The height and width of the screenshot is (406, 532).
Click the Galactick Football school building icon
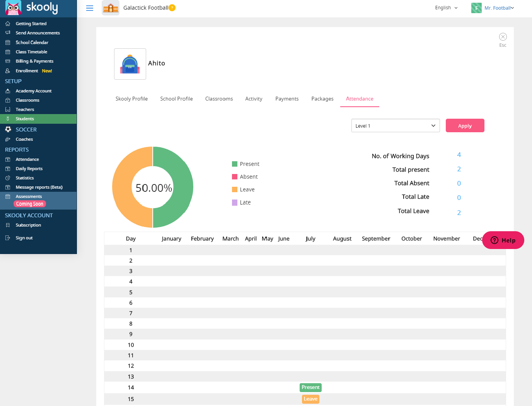111,8
